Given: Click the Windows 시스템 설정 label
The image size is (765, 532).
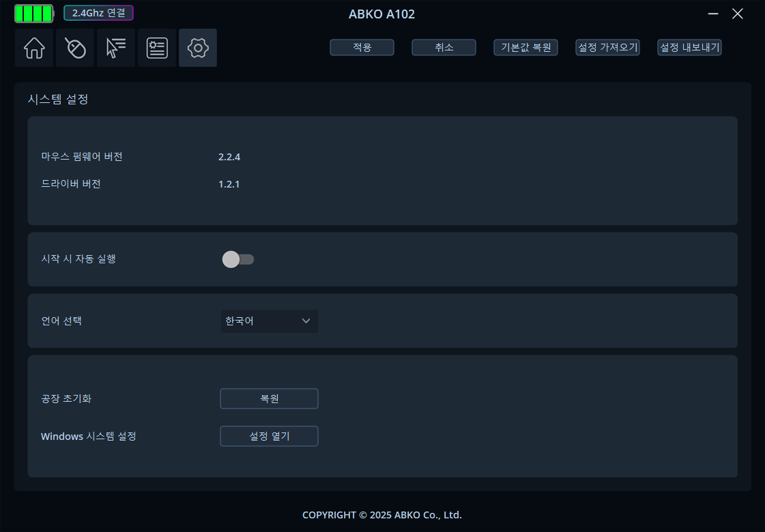Looking at the screenshot, I should [88, 437].
